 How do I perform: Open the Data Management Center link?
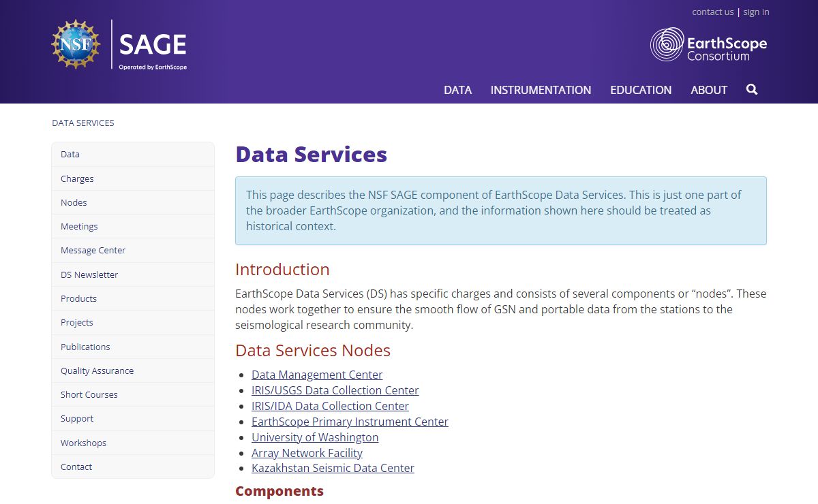[x=317, y=375]
